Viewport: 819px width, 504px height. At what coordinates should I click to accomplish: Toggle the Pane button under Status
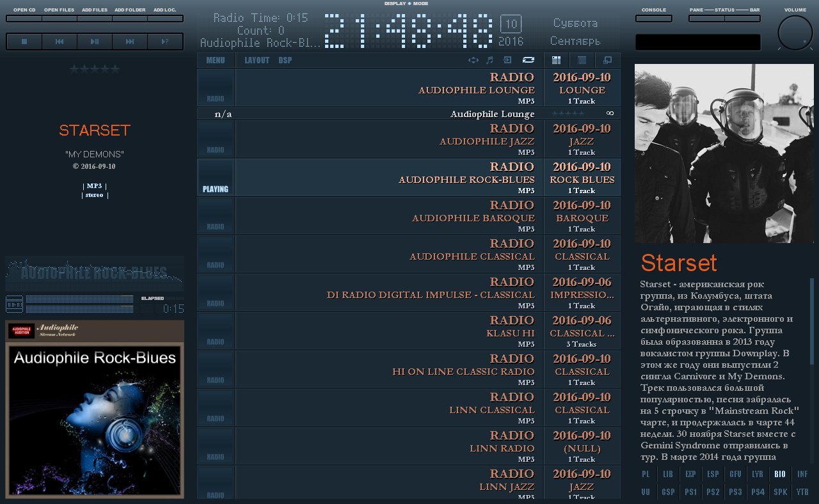[x=706, y=19]
